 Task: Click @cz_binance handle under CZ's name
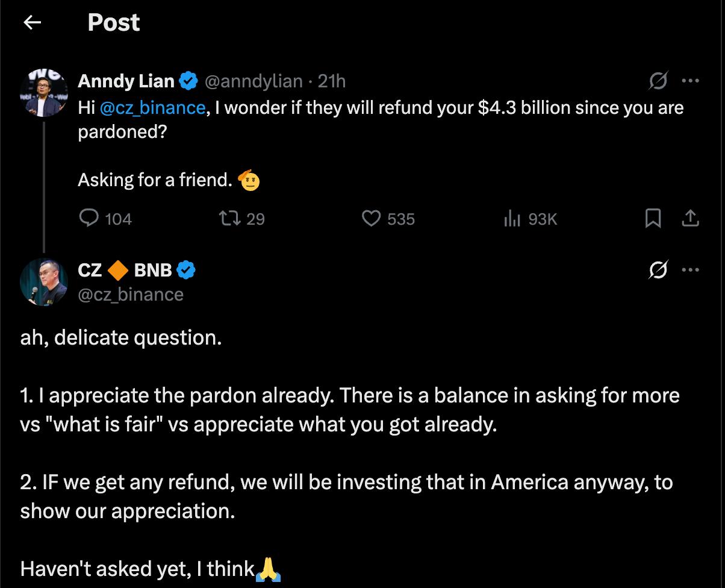(x=130, y=294)
